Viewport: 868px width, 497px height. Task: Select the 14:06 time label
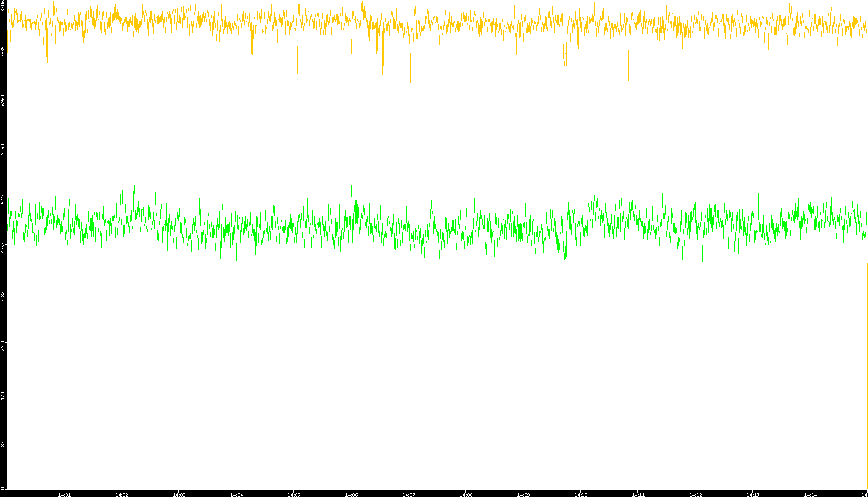pos(352,495)
